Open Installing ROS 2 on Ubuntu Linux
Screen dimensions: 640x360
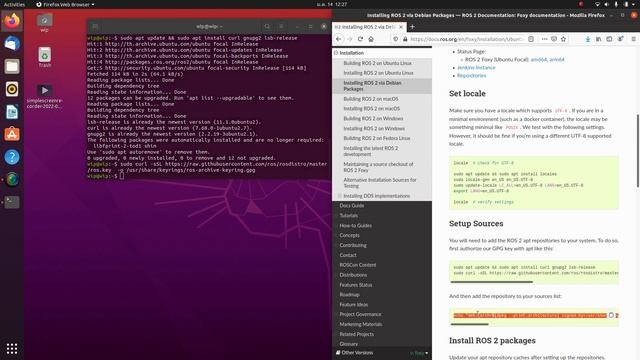(378, 73)
